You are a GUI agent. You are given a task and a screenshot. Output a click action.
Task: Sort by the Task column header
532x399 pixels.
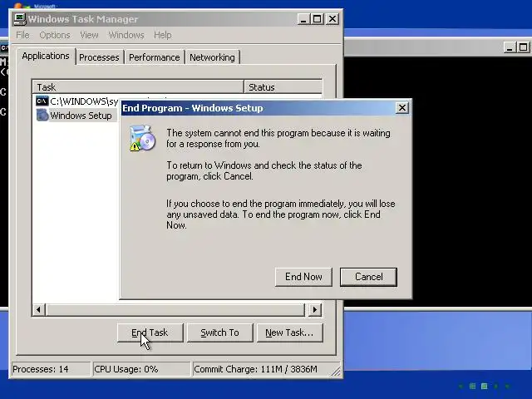(x=139, y=87)
